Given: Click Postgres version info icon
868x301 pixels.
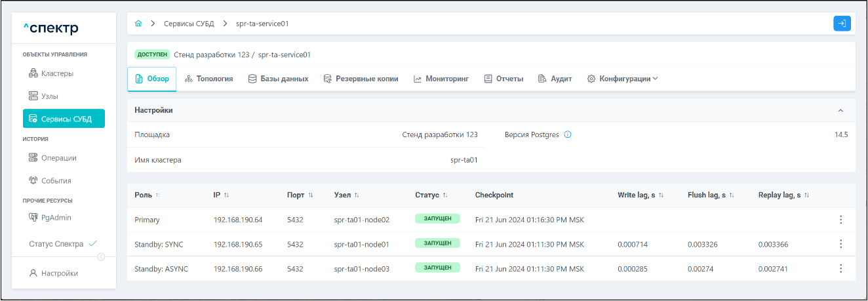Looking at the screenshot, I should [x=568, y=135].
